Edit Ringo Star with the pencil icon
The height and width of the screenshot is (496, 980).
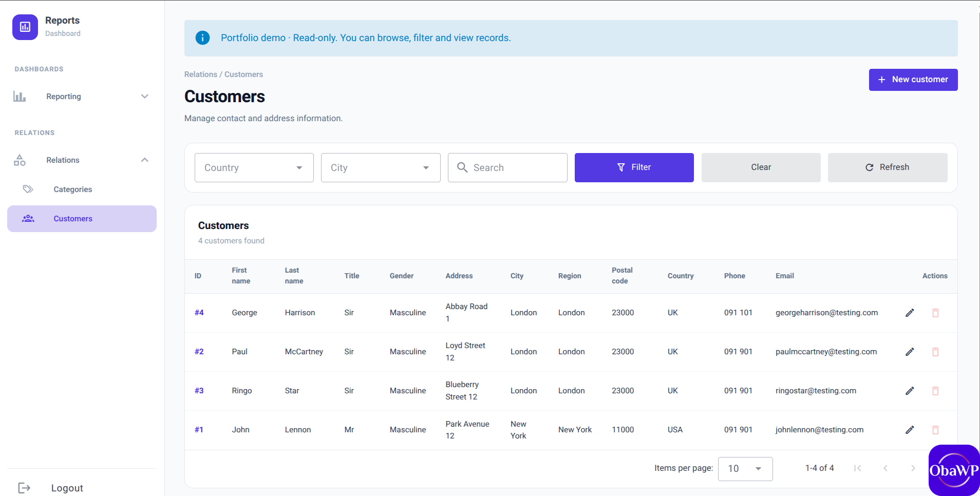tap(910, 391)
